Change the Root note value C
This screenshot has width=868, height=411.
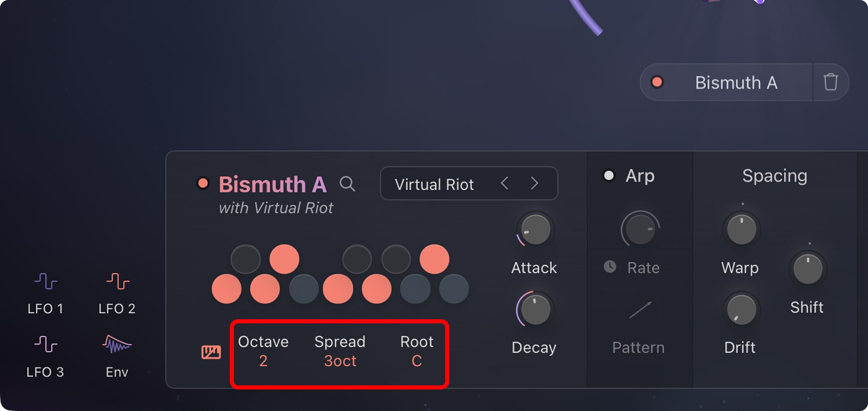(x=417, y=361)
